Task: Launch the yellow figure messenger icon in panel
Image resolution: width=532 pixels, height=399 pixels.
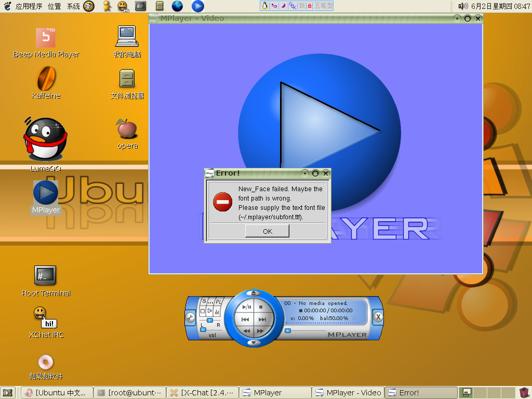Action: (x=107, y=6)
